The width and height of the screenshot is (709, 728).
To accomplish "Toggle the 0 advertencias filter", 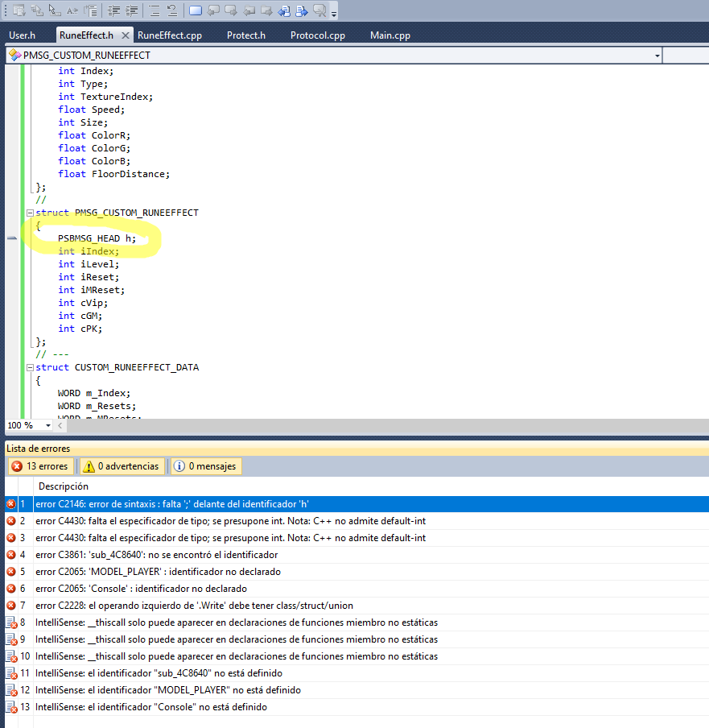I will point(122,466).
